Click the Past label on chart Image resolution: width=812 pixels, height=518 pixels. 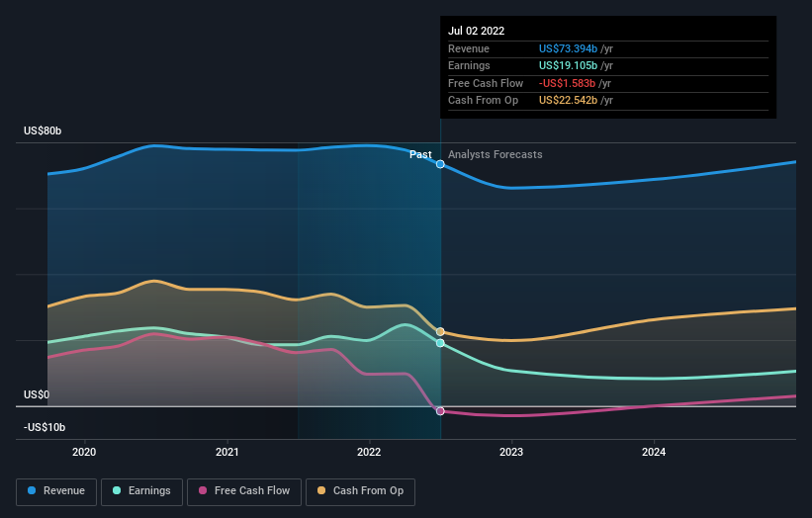[x=420, y=154]
